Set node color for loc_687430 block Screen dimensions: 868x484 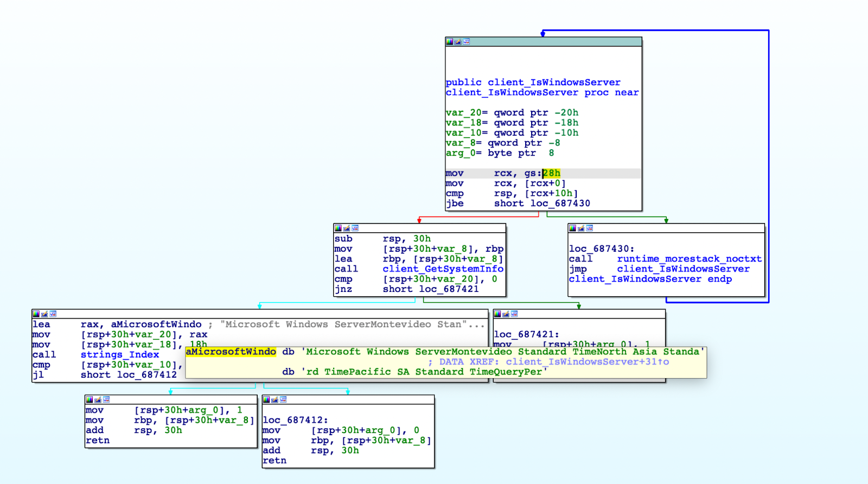point(572,228)
